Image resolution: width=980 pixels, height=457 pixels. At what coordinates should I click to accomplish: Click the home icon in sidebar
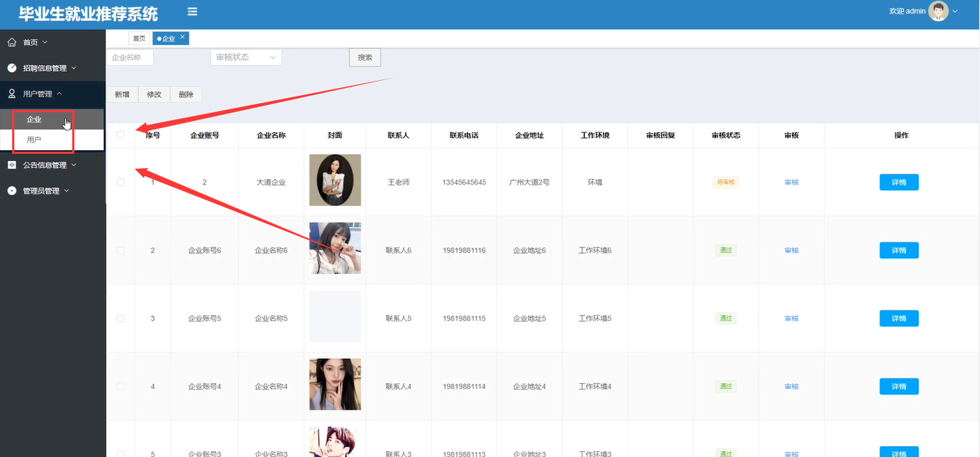(x=11, y=42)
